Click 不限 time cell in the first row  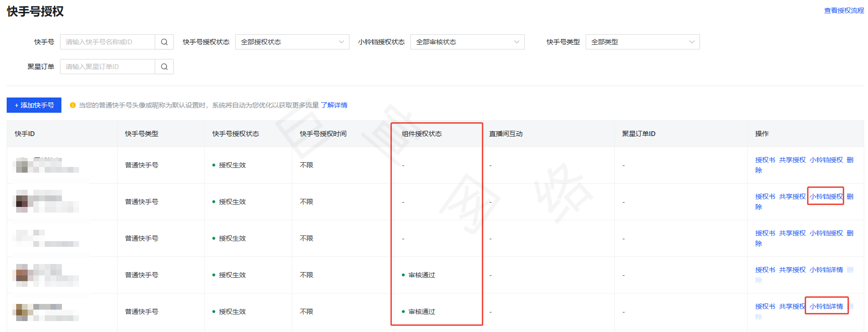(x=307, y=165)
